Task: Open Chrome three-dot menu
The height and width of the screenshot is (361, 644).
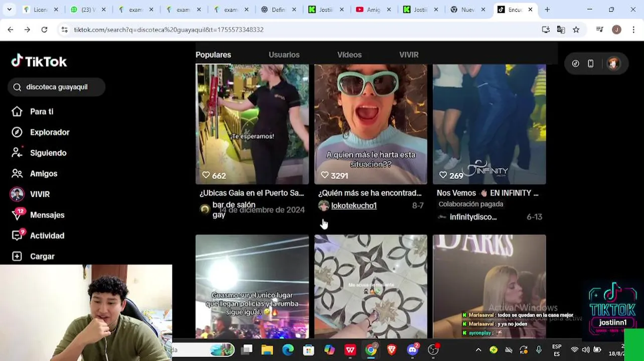Action: point(633,30)
